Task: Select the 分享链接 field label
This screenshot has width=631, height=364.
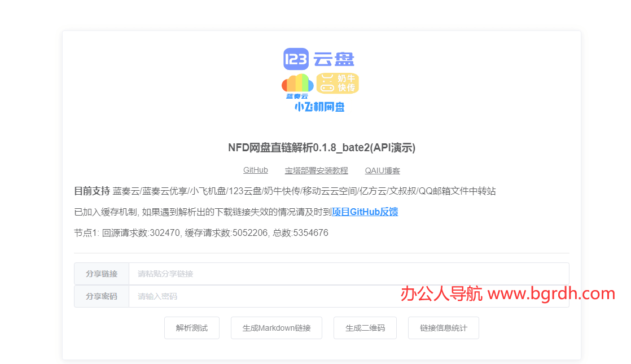Action: tap(102, 274)
